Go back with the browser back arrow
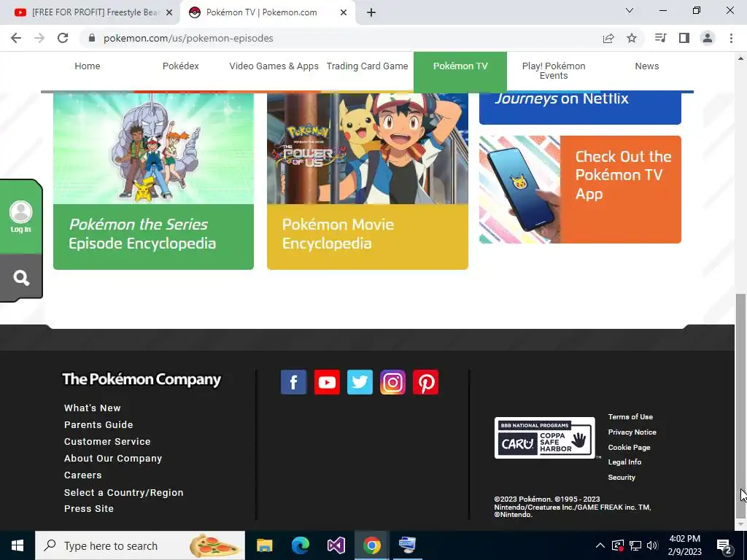This screenshot has height=560, width=747. pos(16,38)
